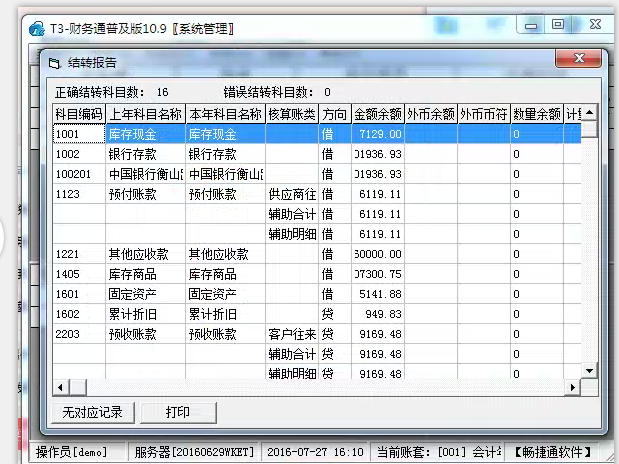Select the 1123 account code cell
619x464 pixels.
pos(79,194)
